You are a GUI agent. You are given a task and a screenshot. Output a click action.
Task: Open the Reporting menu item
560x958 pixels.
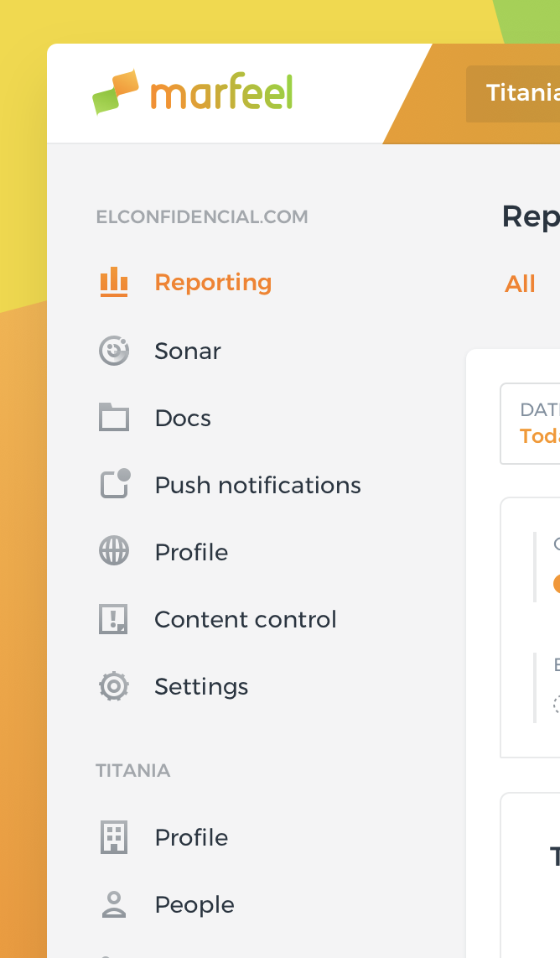click(x=213, y=283)
